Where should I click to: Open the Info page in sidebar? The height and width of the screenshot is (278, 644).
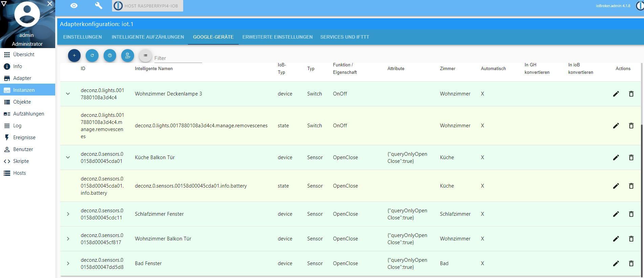tap(27, 66)
